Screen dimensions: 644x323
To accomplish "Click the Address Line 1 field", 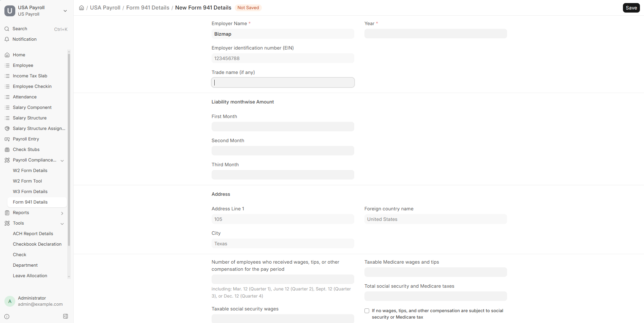I will tap(283, 219).
